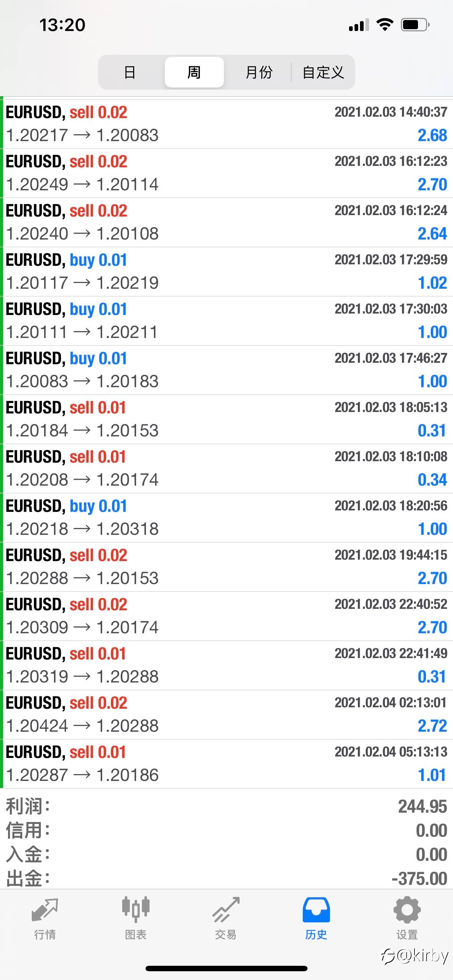Select the 周 week period segment
This screenshot has height=980, width=453.
(194, 72)
